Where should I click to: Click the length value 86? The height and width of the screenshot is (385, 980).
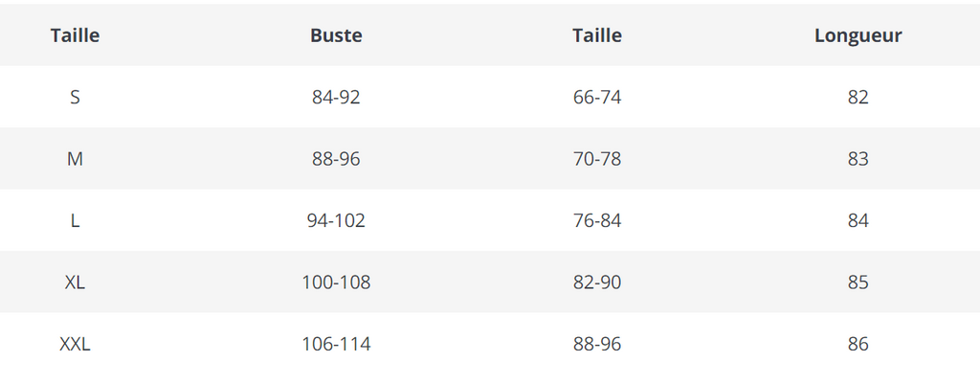point(858,345)
